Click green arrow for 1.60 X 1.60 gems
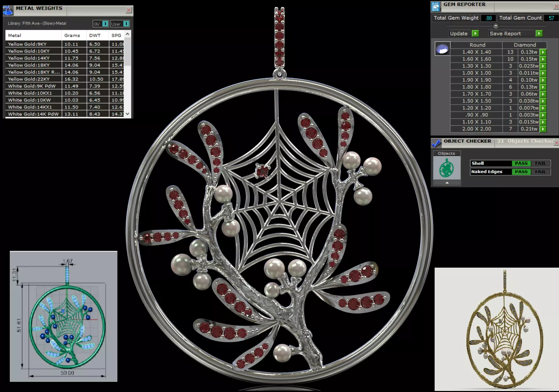Viewport: 559px width, 392px height. pyautogui.click(x=543, y=59)
